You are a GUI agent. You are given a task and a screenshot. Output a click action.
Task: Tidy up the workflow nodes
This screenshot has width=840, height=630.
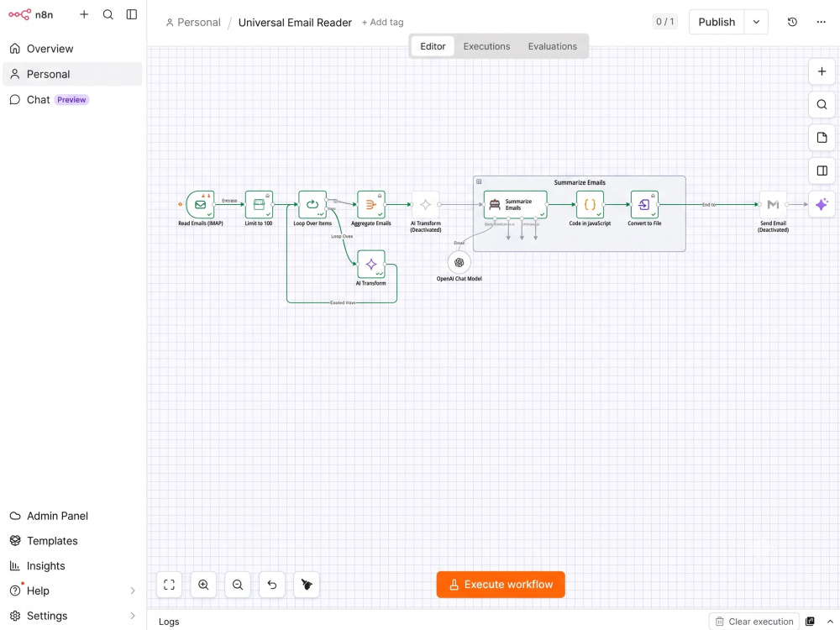coord(307,585)
